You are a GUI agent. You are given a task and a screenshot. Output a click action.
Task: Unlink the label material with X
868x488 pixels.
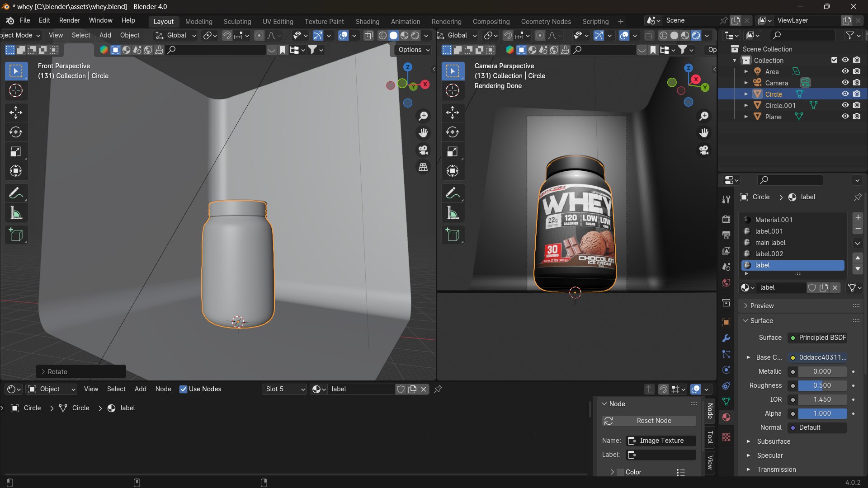pyautogui.click(x=835, y=287)
